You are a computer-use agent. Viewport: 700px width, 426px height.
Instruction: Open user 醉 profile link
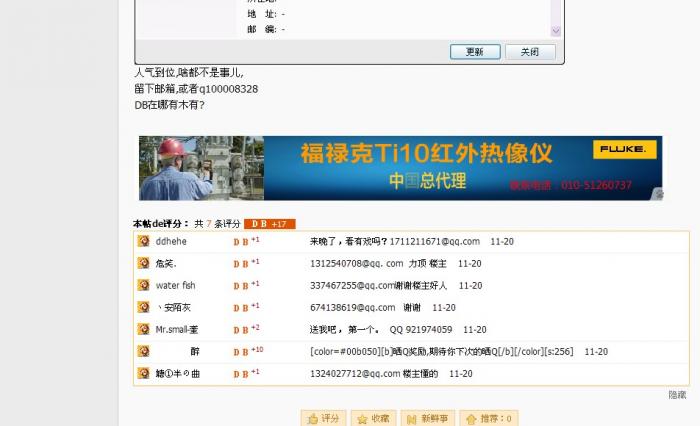(x=195, y=351)
